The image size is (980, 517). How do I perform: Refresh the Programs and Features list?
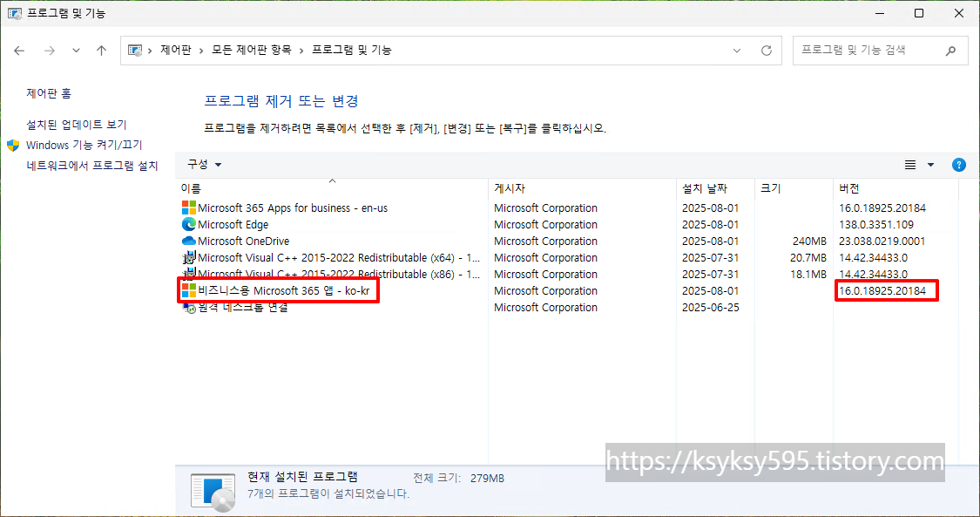[767, 51]
